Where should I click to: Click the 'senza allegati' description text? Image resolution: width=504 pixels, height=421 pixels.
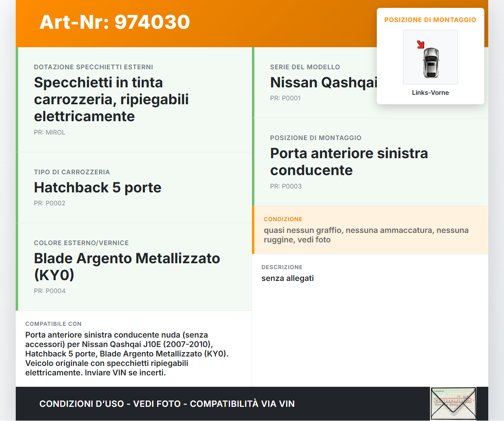coord(287,279)
